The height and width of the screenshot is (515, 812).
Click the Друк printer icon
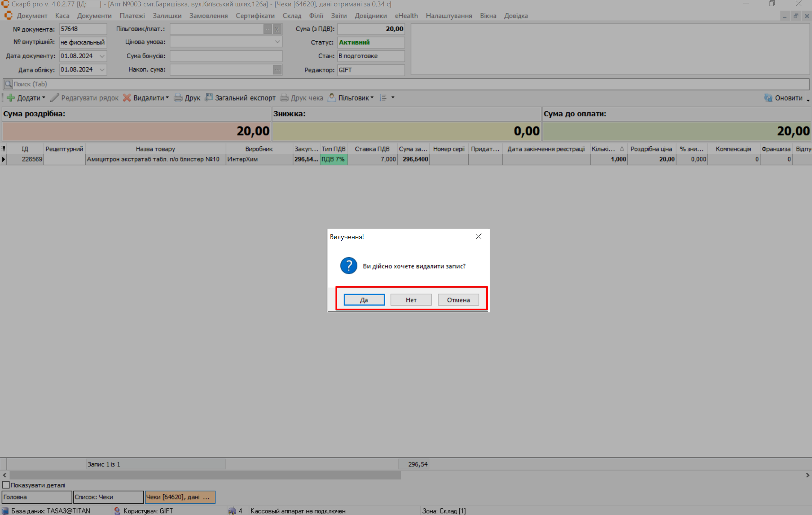click(x=178, y=98)
